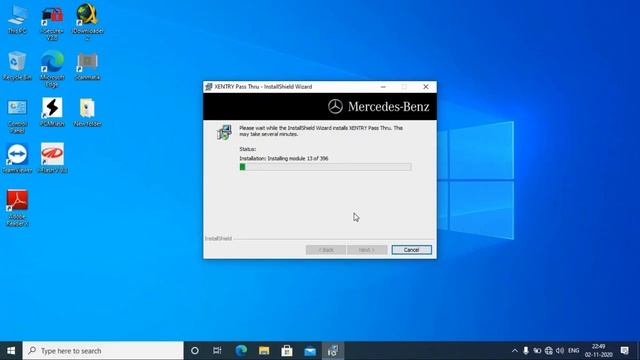
Task: Expand the hidden system tray icons
Action: coord(514,351)
